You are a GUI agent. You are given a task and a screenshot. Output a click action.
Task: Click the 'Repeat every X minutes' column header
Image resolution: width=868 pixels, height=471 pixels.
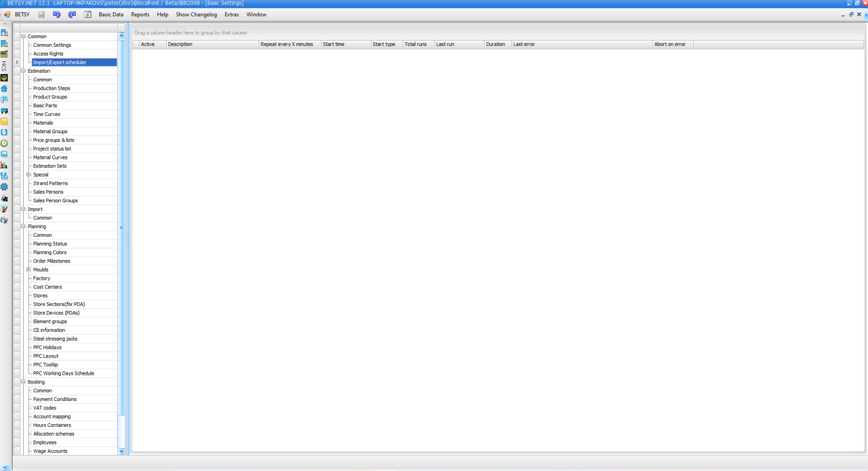click(290, 44)
